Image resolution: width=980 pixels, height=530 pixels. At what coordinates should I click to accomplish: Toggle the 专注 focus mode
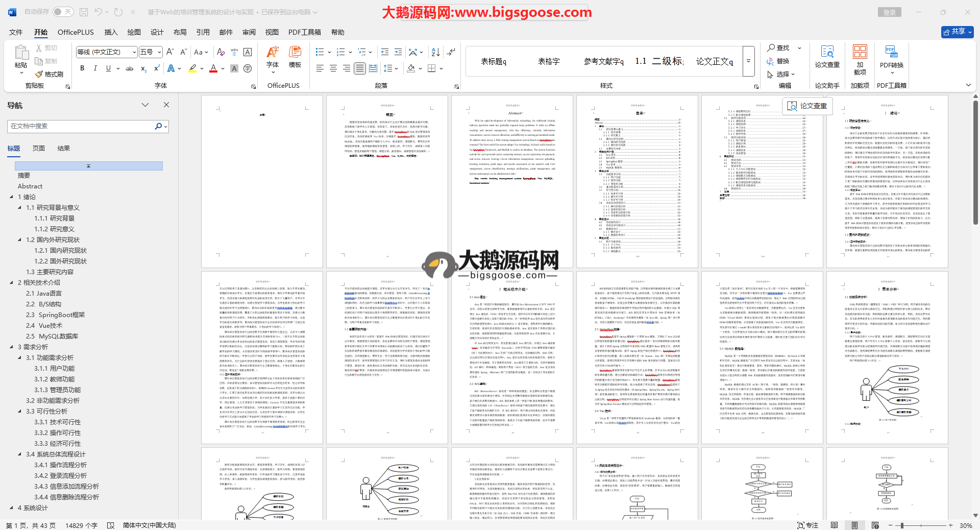coord(807,525)
